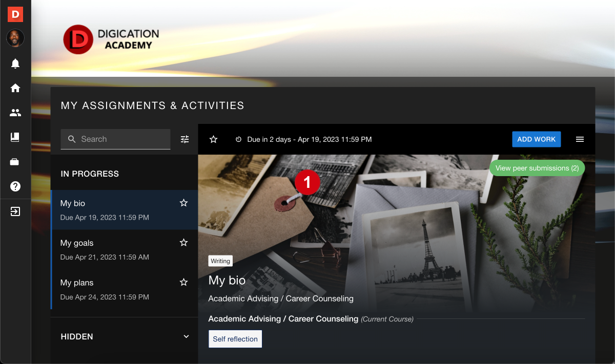
Task: Select the My bio assignment row
Action: coord(125,210)
